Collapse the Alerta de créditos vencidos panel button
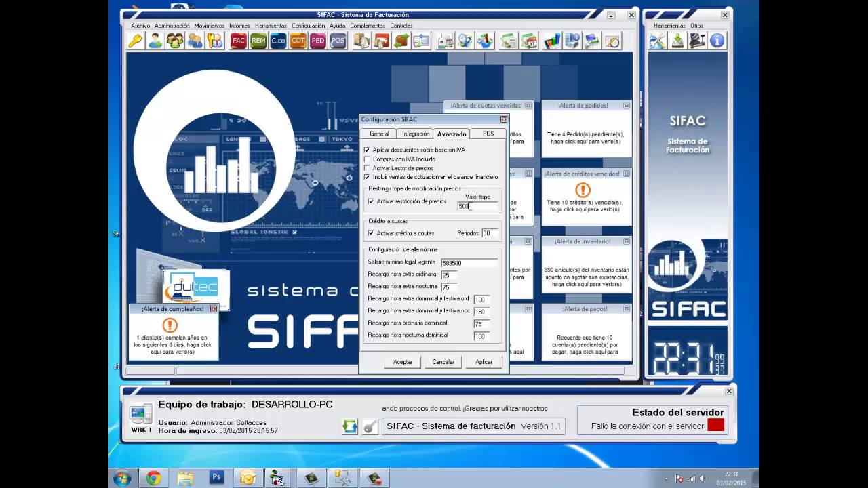 pos(626,174)
